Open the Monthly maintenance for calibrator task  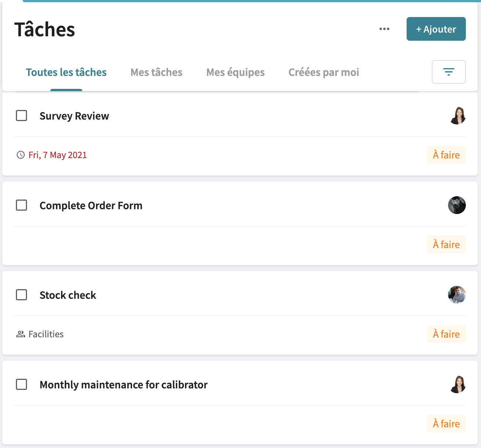click(124, 385)
